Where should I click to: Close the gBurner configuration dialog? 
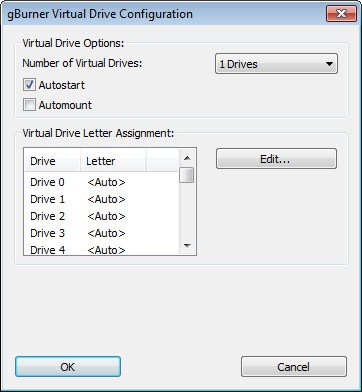pos(341,14)
